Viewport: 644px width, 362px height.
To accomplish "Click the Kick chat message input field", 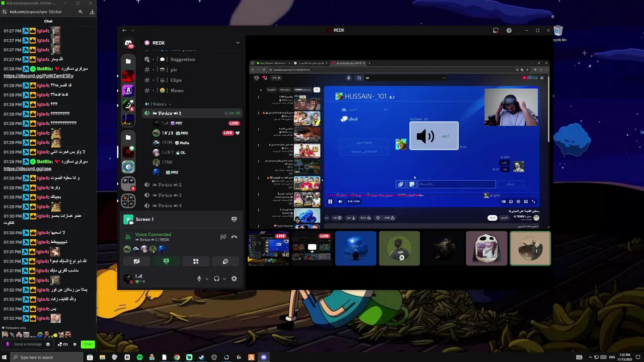I will pyautogui.click(x=28, y=344).
